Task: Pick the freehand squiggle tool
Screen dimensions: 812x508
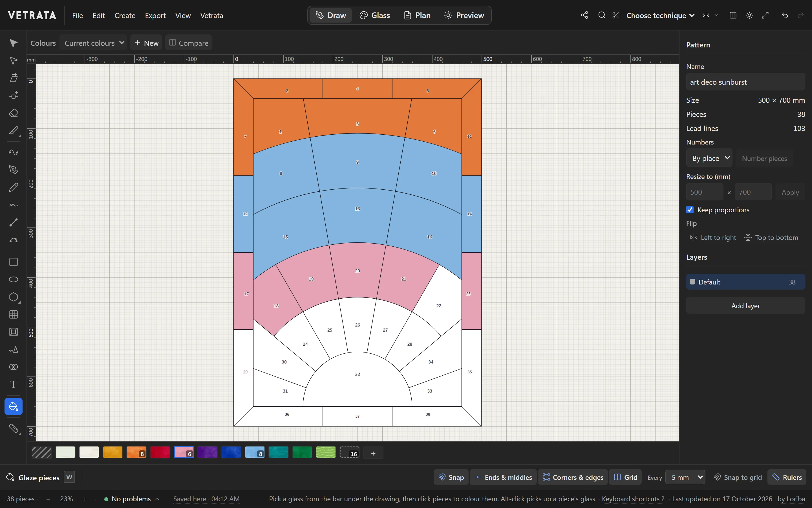Action: pyautogui.click(x=14, y=205)
